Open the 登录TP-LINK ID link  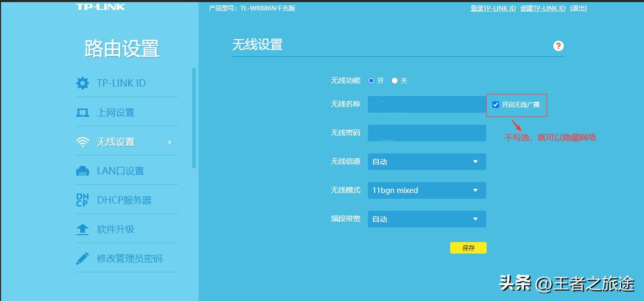[x=492, y=8]
